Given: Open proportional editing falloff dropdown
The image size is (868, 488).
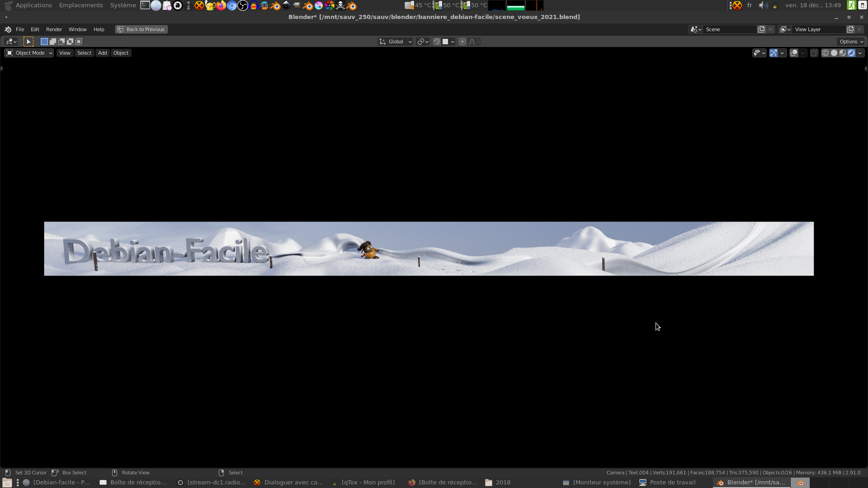Looking at the screenshot, I should [474, 42].
